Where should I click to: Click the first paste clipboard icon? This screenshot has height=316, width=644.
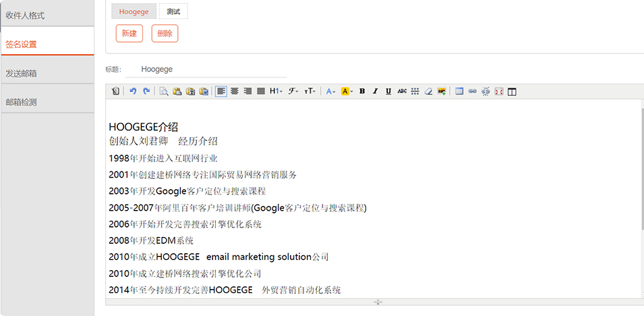[177, 91]
